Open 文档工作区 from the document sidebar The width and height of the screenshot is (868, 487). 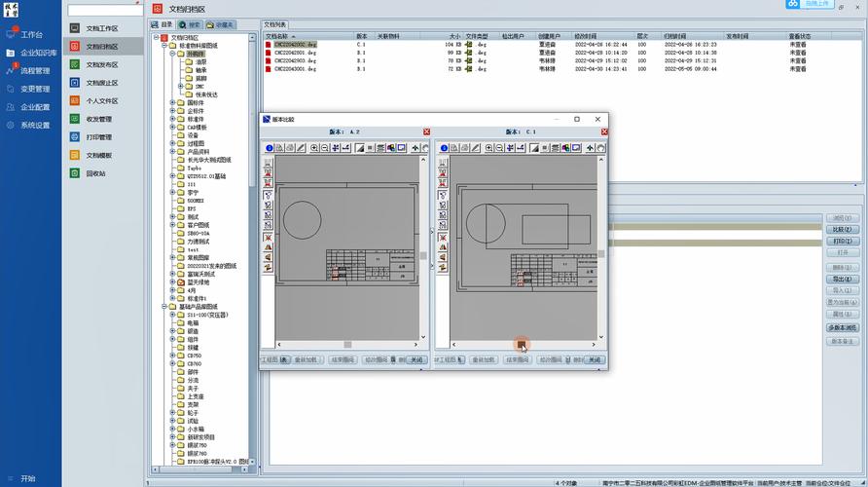click(100, 28)
